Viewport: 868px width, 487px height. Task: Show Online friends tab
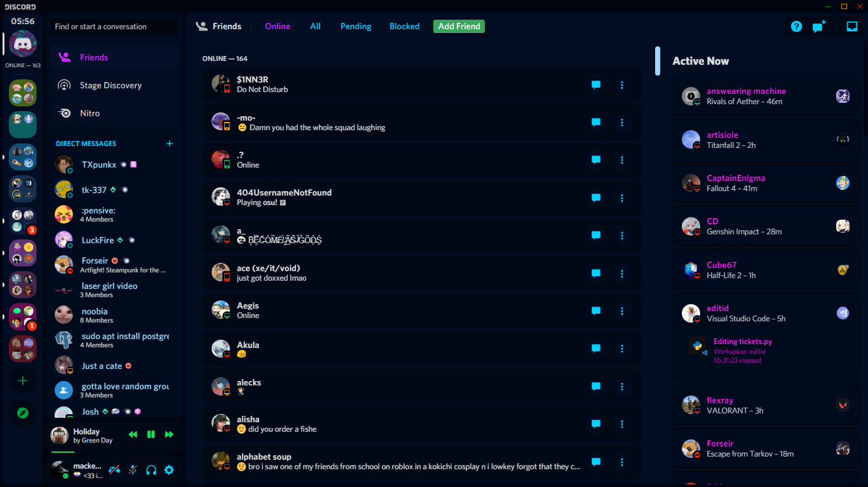pos(278,27)
